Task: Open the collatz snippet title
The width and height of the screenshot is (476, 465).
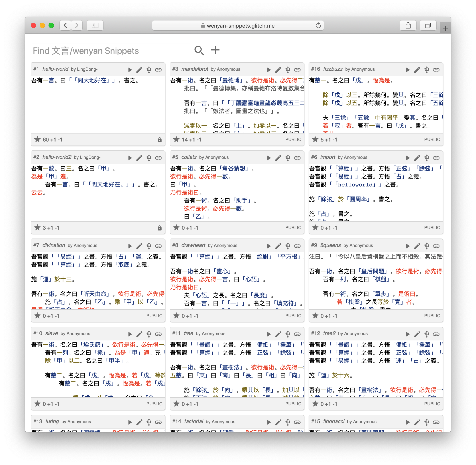Action: tap(189, 157)
